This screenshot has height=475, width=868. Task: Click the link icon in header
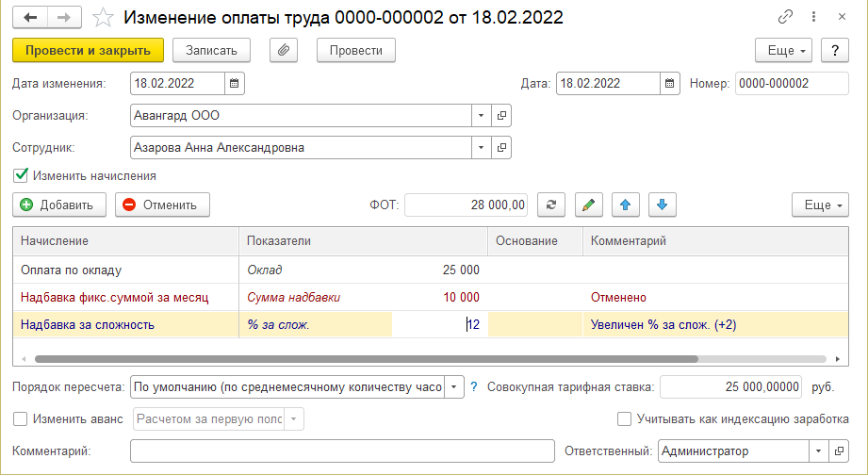[785, 17]
